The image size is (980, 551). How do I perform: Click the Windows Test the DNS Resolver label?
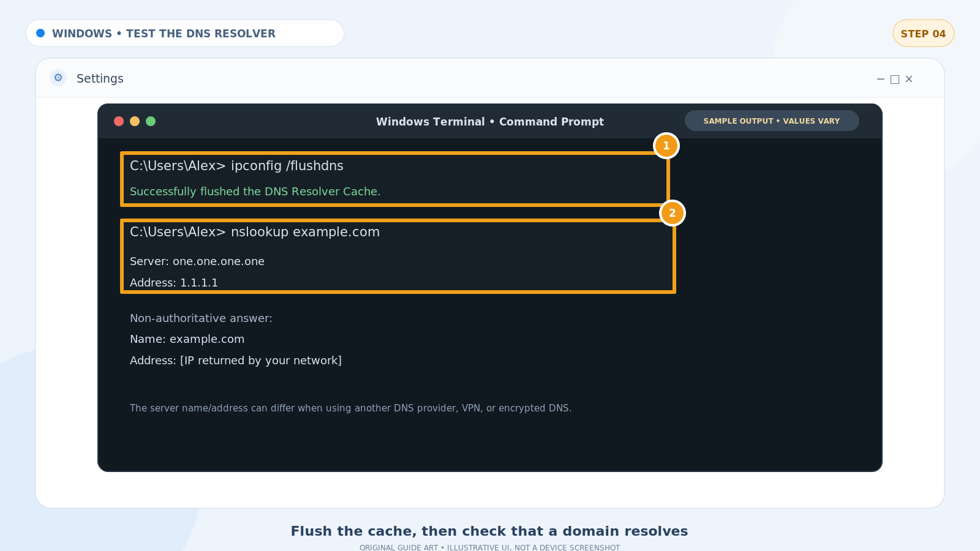coord(164,34)
